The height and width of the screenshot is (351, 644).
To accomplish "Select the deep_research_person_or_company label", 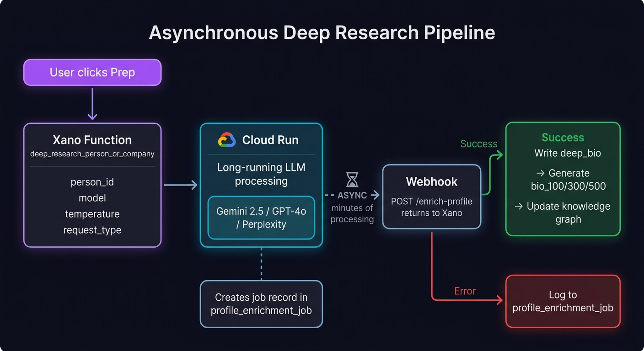I will click(x=92, y=154).
